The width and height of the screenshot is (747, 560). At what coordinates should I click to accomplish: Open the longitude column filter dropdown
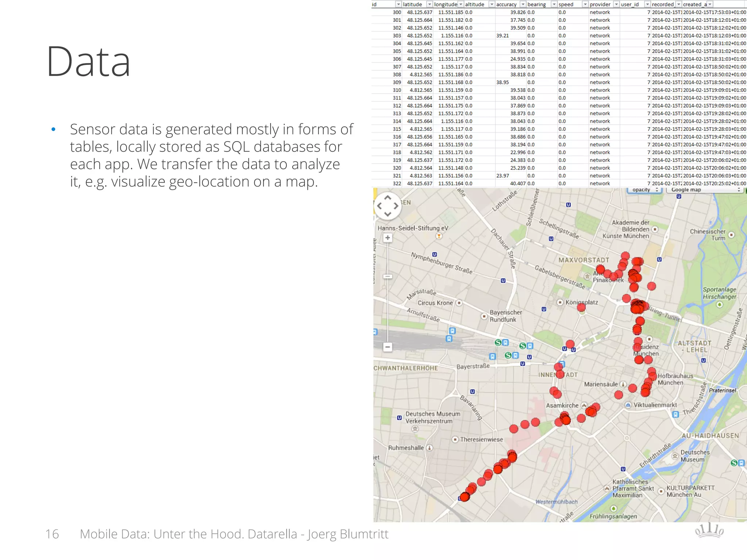pyautogui.click(x=461, y=4)
